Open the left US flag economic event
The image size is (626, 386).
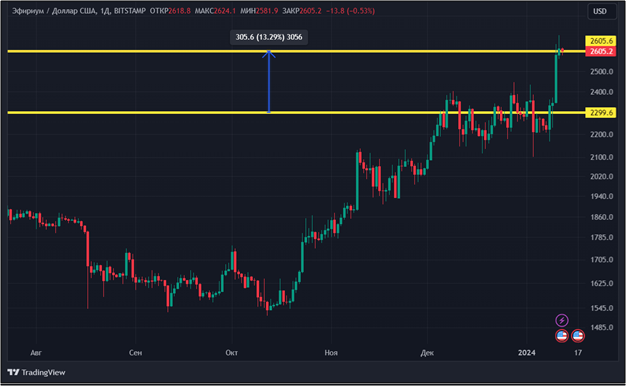[562, 336]
